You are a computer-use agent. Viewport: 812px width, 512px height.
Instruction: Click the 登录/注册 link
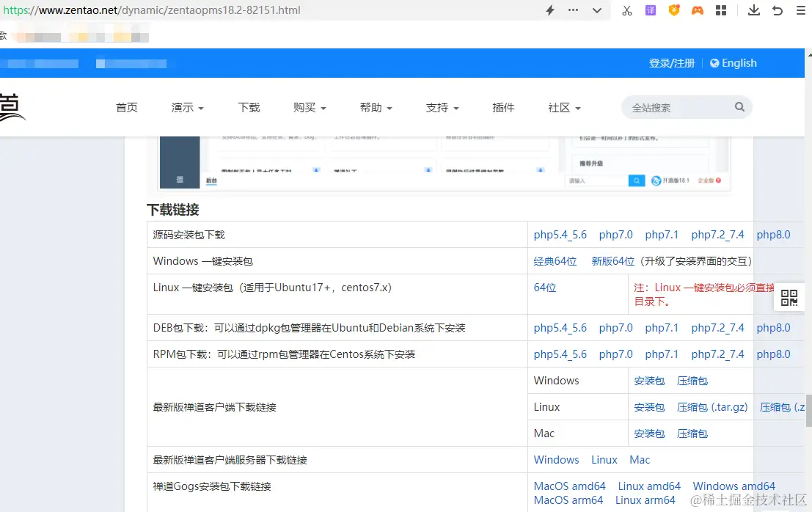click(x=672, y=63)
